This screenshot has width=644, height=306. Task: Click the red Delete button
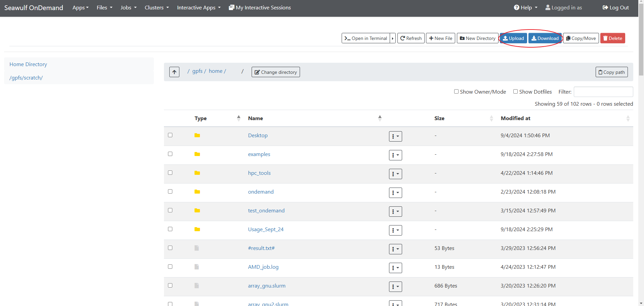(613, 38)
